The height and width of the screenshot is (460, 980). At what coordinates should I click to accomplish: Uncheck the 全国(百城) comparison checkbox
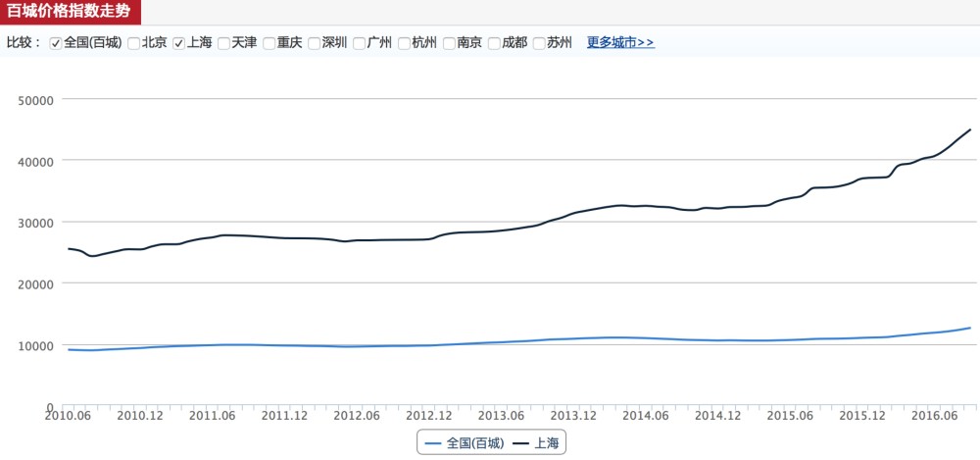56,43
